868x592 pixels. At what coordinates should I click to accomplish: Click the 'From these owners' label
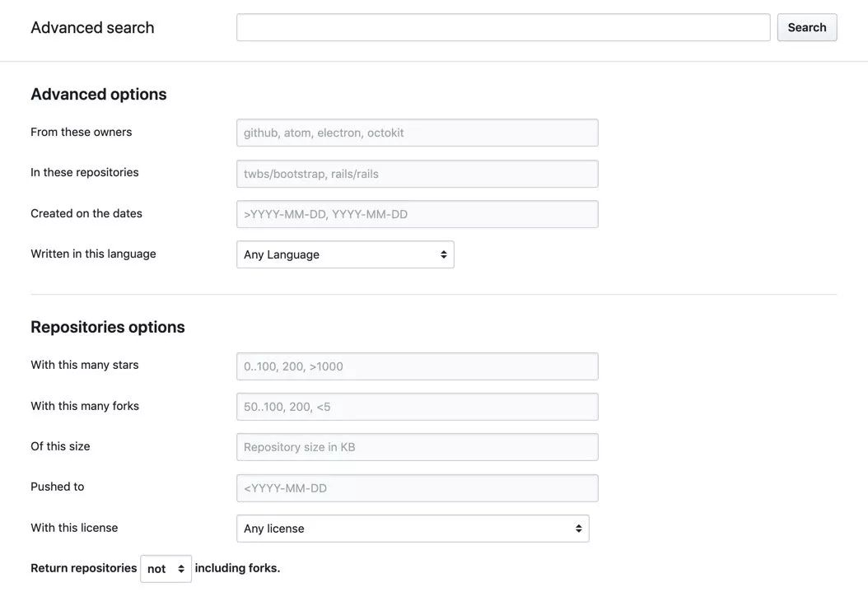(82, 132)
